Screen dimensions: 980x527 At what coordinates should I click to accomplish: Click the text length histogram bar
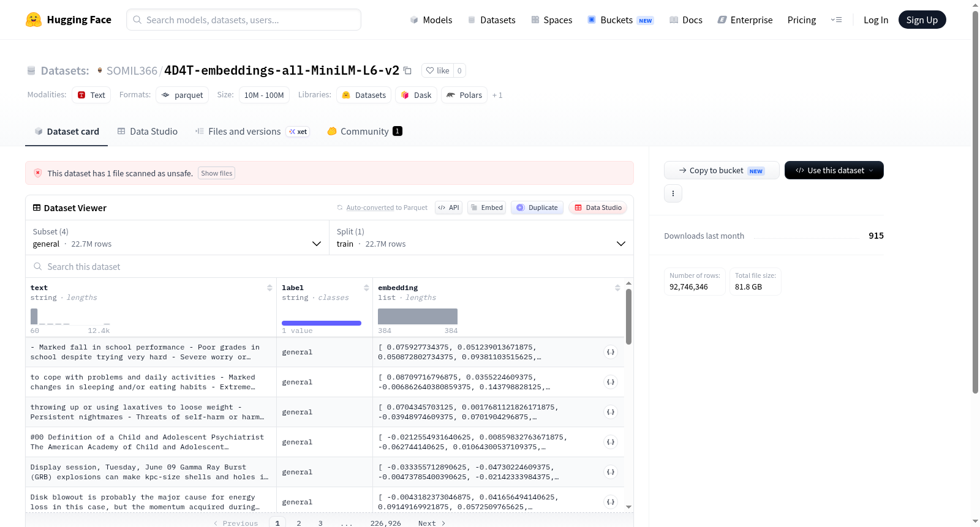coord(34,316)
